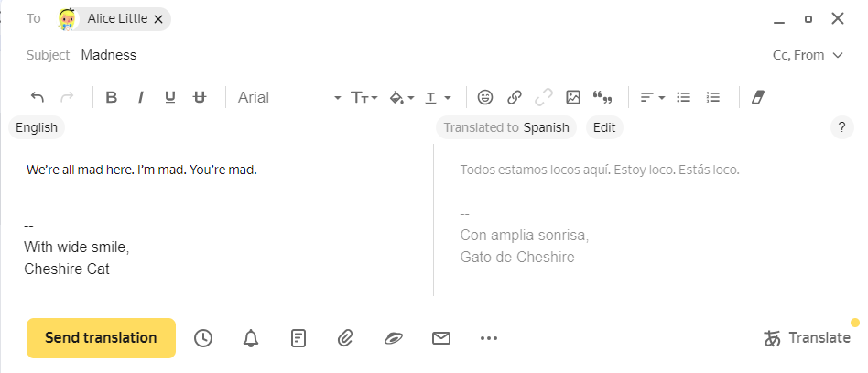Image resolution: width=868 pixels, height=373 pixels.
Task: Clear formatting with the eraser icon
Action: tap(756, 97)
